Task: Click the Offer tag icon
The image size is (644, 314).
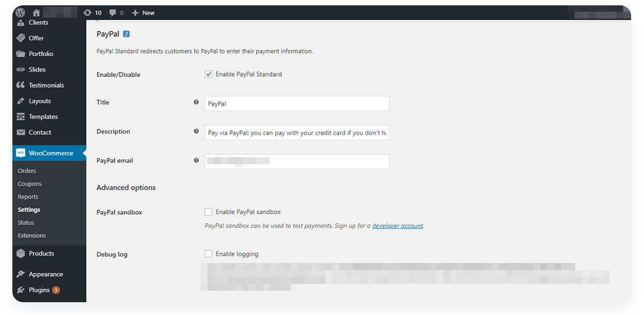Action: 21,38
